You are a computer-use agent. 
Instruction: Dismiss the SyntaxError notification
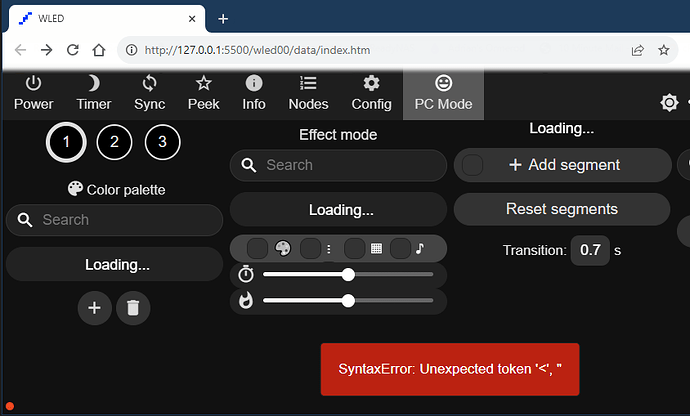[450, 369]
